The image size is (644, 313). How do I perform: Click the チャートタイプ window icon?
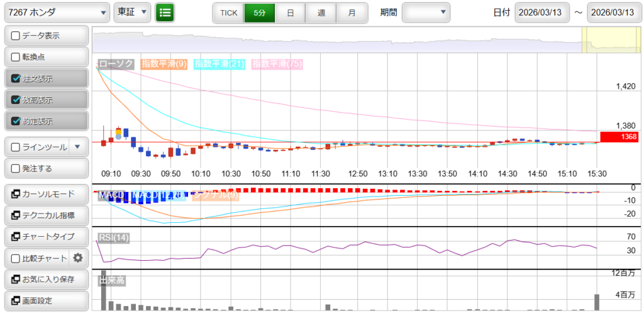15,236
